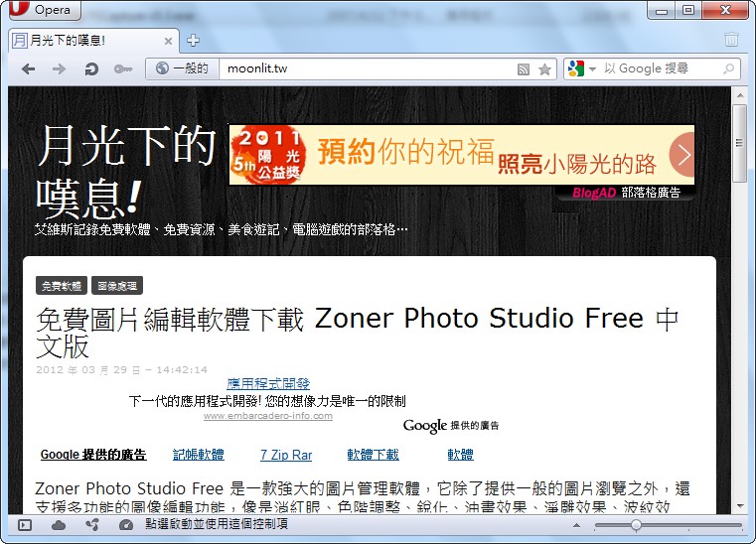Image resolution: width=756 pixels, height=544 pixels.
Task: Open the closed tabs trash icon
Action: coord(731,41)
